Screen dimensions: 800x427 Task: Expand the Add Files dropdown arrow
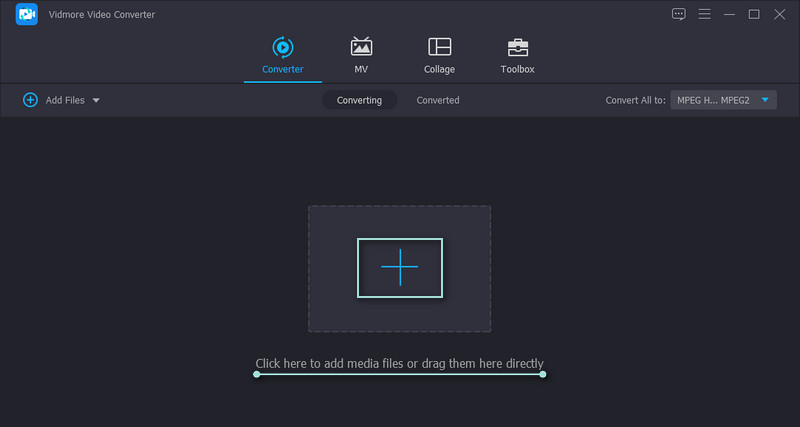pos(96,101)
